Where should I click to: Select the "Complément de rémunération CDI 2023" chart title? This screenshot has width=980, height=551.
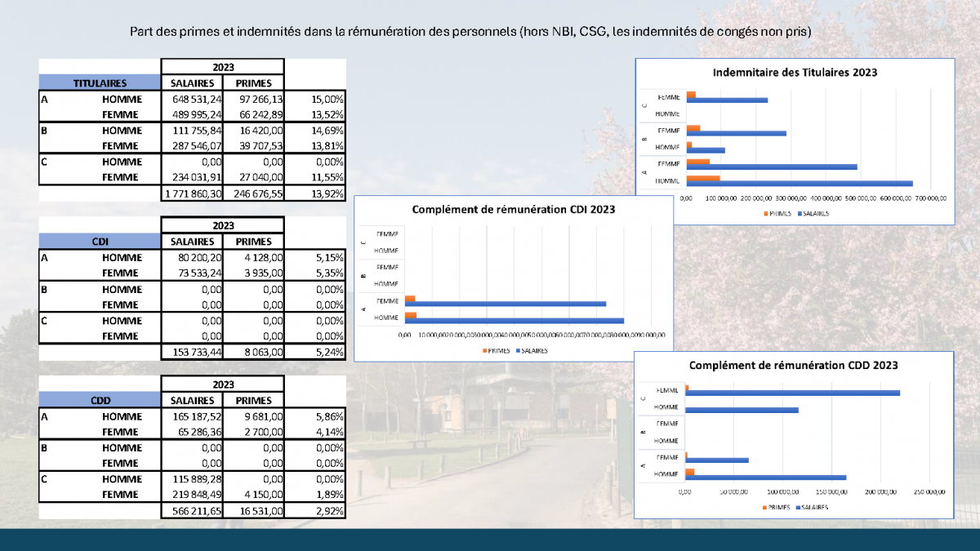click(x=514, y=209)
